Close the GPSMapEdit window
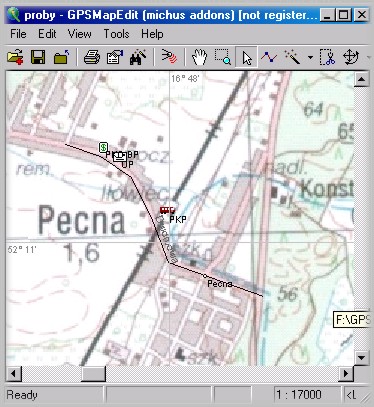374x407 pixels. coord(361,15)
